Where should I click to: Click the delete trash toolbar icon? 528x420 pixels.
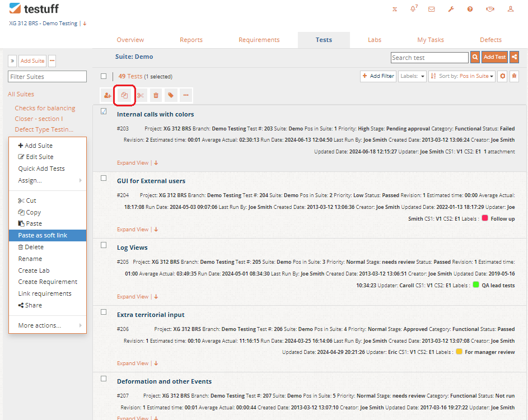156,95
